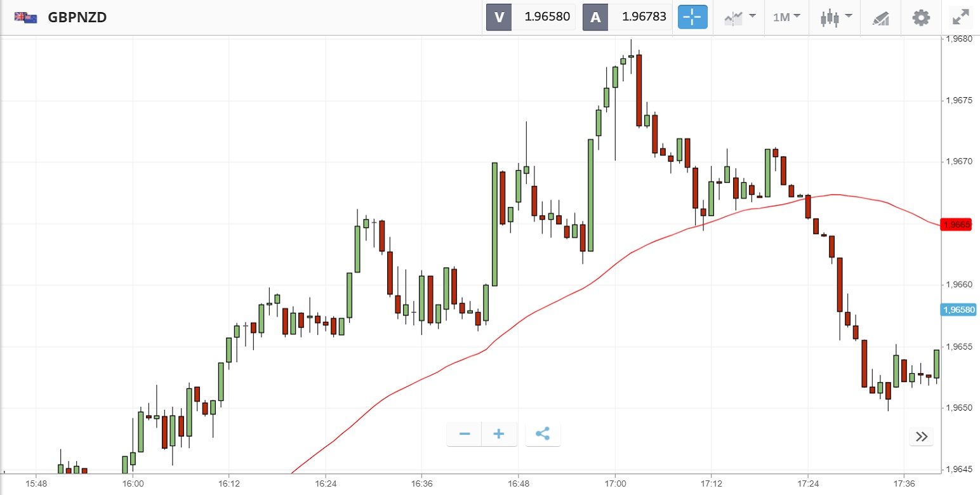The height and width of the screenshot is (495, 980).
Task: Click the blue 1.96580 current price label
Action: [x=958, y=310]
